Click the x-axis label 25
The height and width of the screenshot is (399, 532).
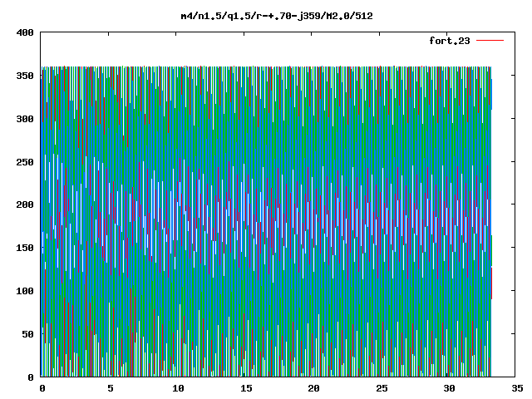point(382,388)
